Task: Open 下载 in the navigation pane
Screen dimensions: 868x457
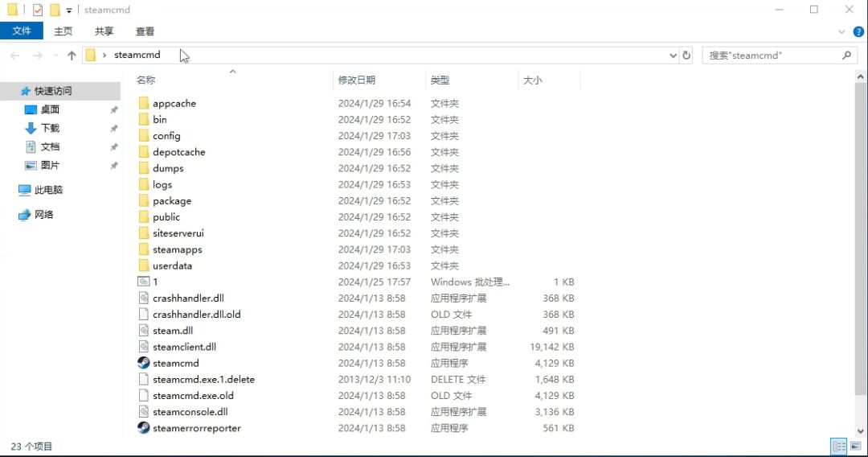Action: point(50,128)
